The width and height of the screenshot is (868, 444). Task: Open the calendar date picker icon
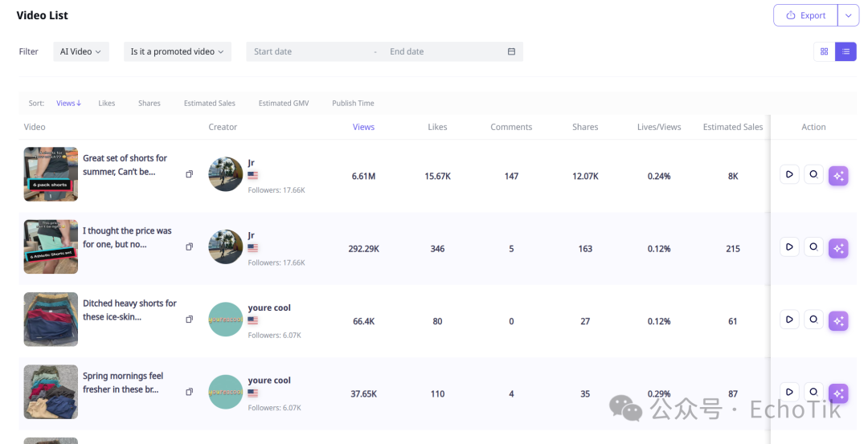coord(511,51)
